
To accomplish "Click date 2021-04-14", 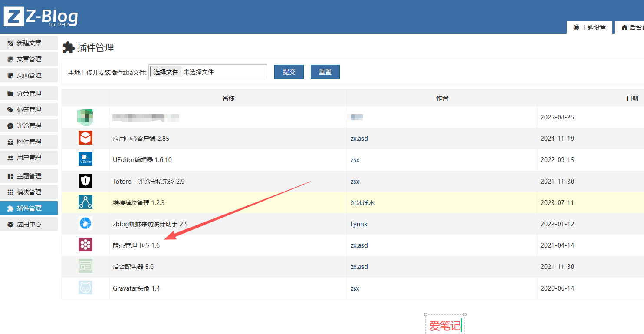I will 557,245.
